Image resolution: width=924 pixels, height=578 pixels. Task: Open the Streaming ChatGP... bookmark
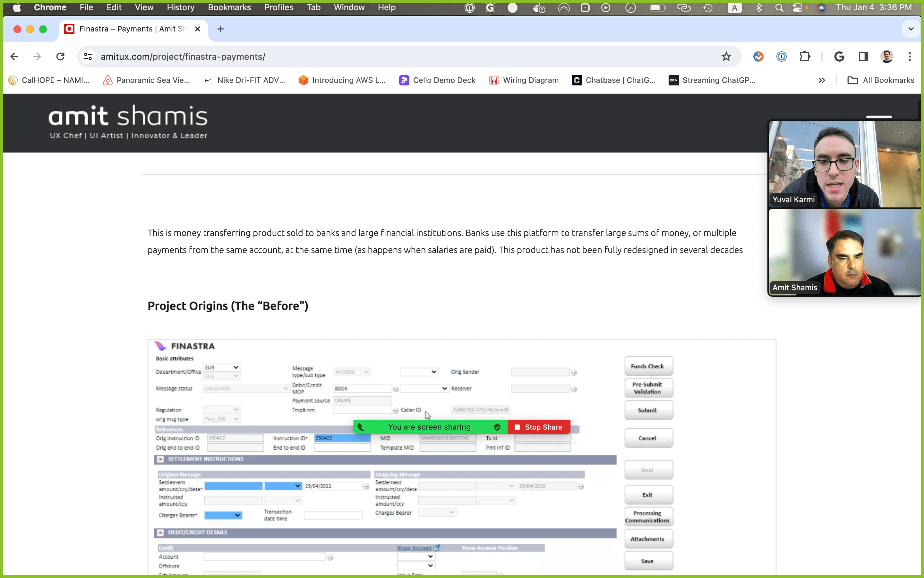pos(712,80)
